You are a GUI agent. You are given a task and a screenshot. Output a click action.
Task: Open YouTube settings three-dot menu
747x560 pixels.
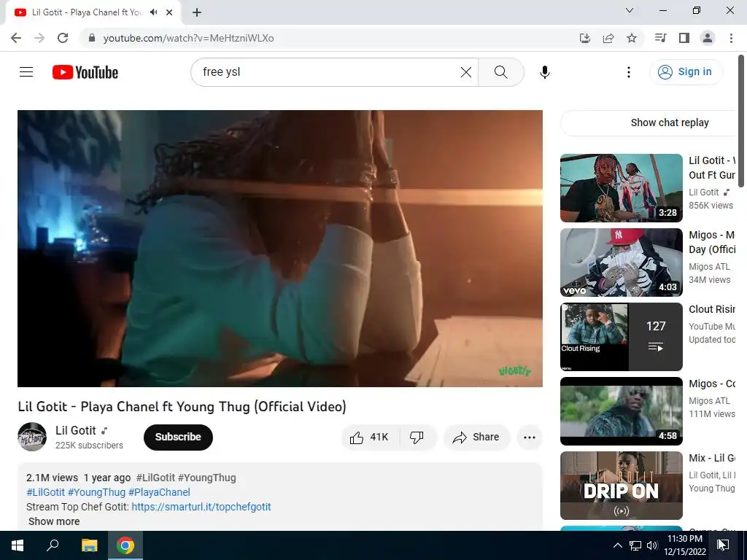click(629, 72)
